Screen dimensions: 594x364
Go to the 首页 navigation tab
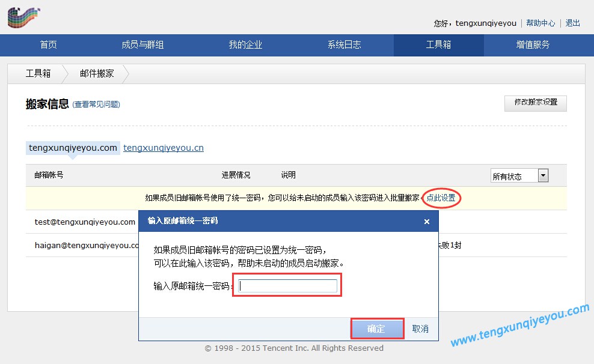[49, 45]
